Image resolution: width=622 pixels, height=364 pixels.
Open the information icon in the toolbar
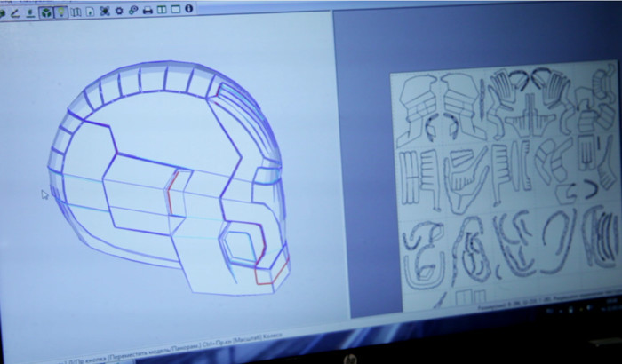click(x=188, y=8)
